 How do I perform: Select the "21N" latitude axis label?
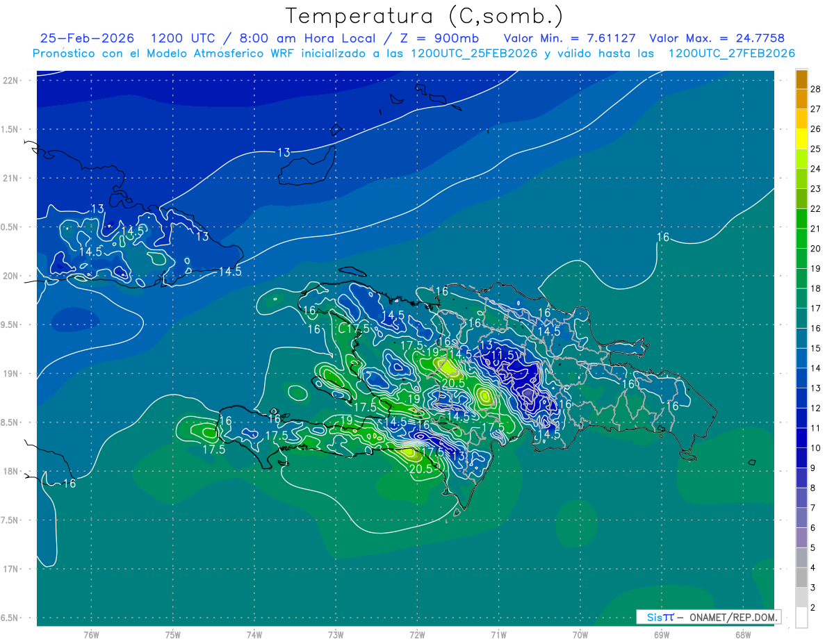click(10, 178)
